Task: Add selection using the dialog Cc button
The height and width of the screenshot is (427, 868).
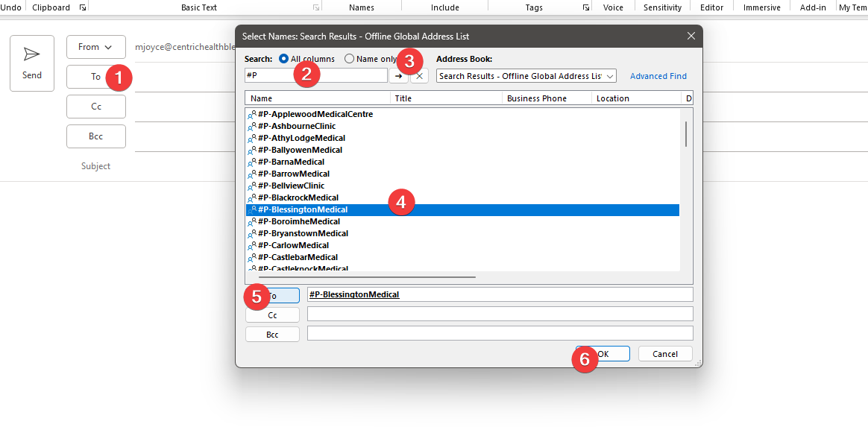Action: click(272, 314)
